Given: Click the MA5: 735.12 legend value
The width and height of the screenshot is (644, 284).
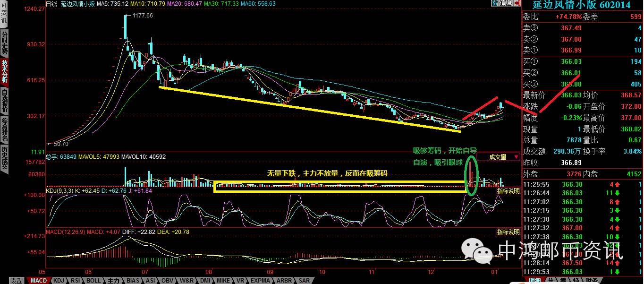Looking at the screenshot, I should point(112,4).
